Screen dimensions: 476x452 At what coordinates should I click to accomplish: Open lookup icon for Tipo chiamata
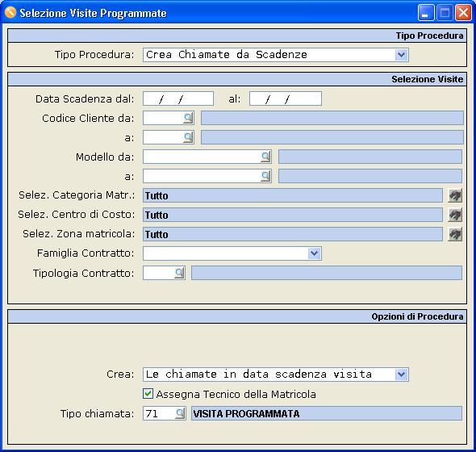coord(180,413)
